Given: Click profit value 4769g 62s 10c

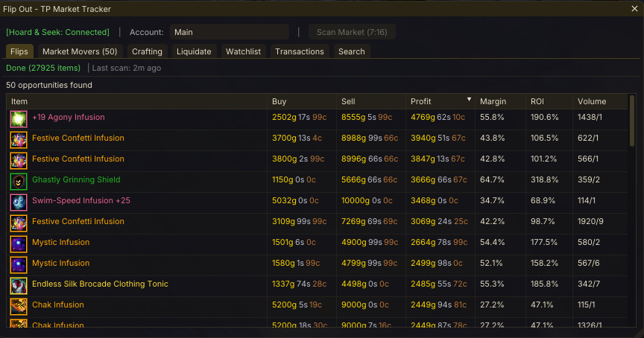Looking at the screenshot, I should point(438,118).
